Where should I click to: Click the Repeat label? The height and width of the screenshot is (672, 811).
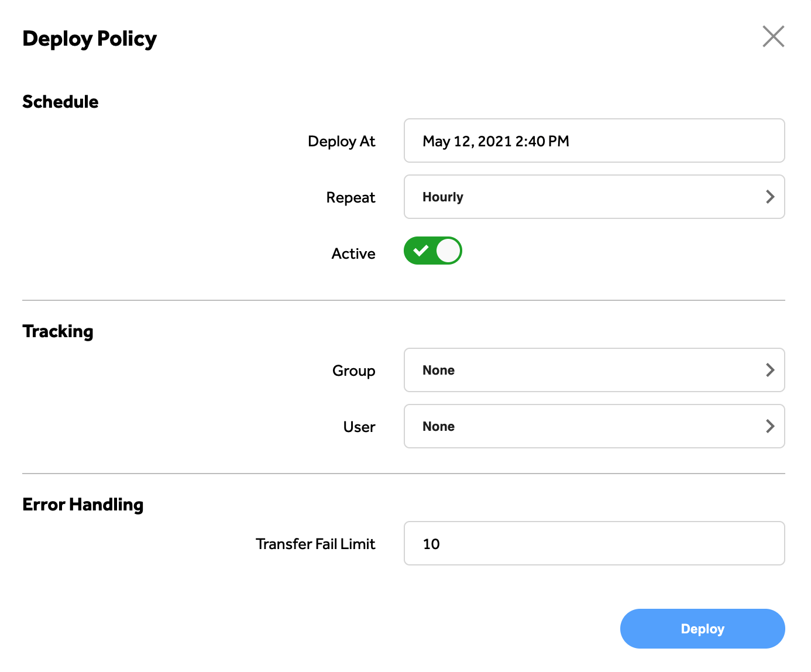coord(351,198)
